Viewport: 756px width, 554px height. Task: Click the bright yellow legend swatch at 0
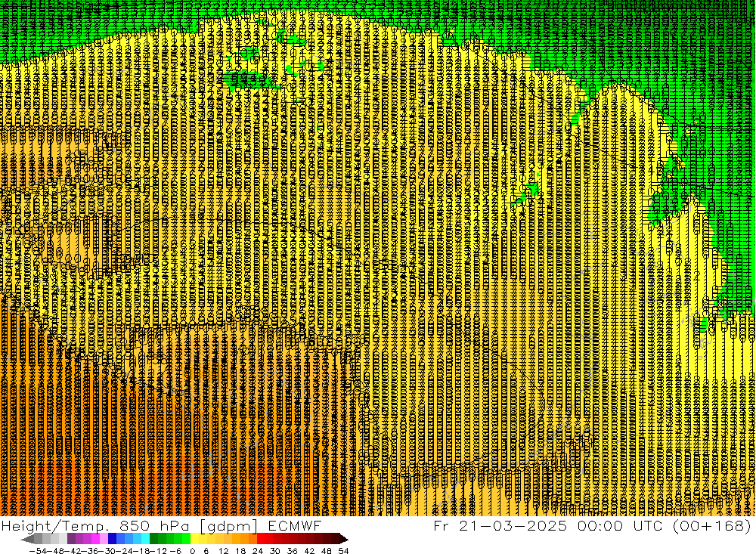pyautogui.click(x=194, y=539)
